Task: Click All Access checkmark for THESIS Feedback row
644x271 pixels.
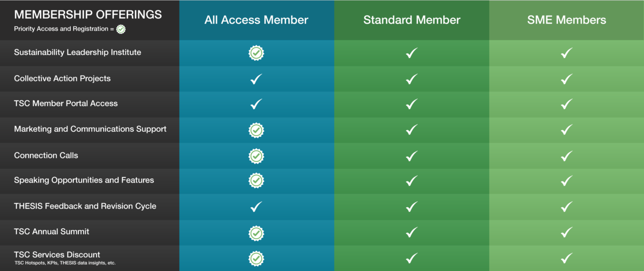Action: [256, 207]
